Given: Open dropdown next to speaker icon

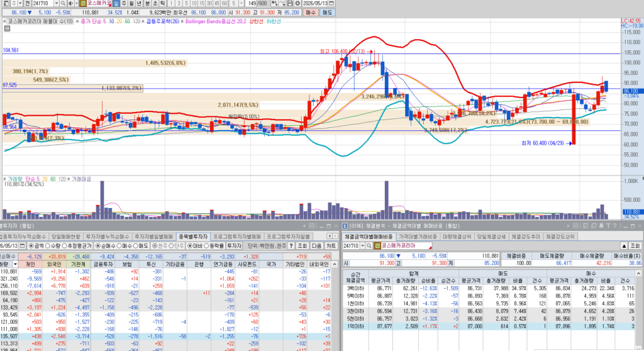Looking at the screenshot, I should (x=76, y=3).
